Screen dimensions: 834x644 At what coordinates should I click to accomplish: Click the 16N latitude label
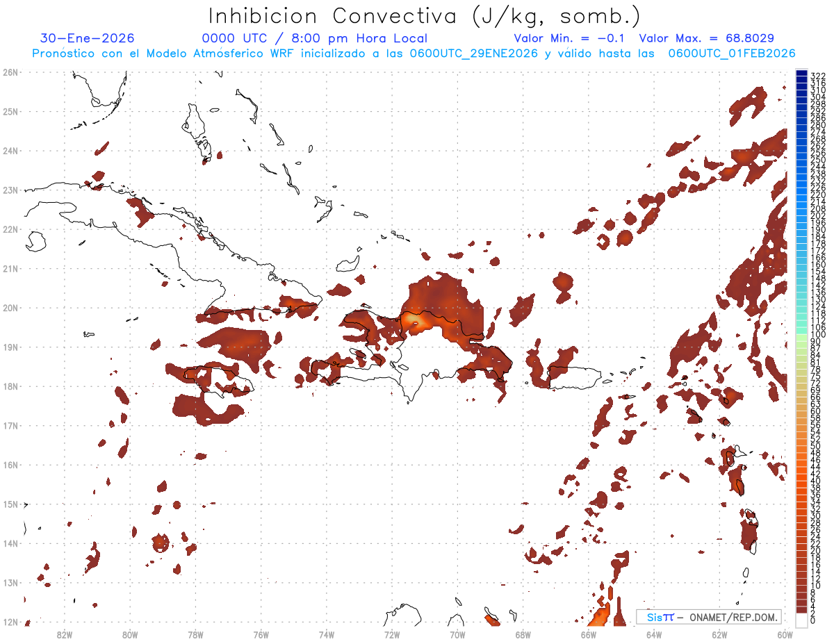(10, 465)
